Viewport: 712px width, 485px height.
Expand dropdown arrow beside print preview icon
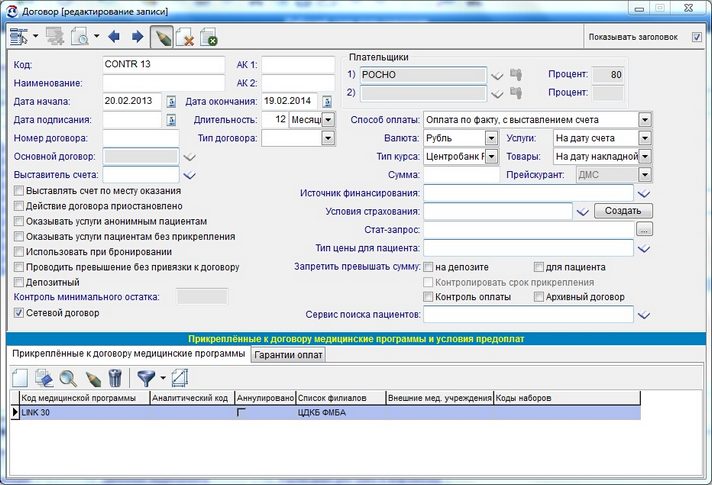coord(97,36)
